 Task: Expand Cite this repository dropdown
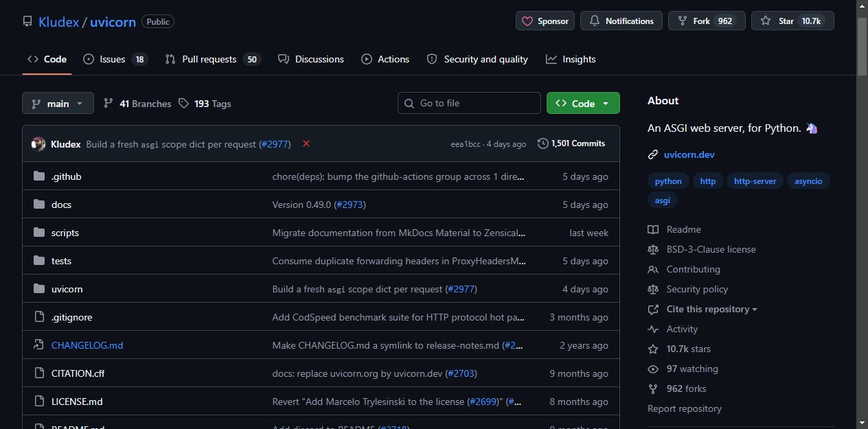703,309
